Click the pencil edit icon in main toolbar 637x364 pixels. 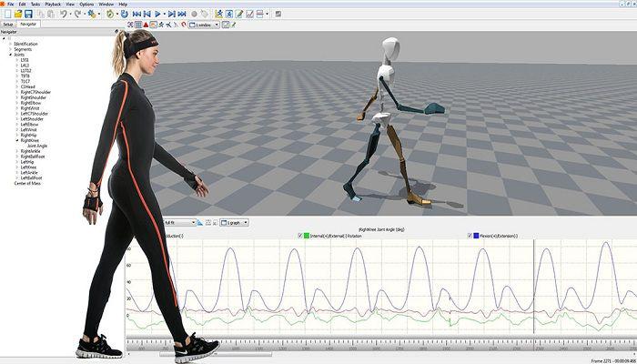(x=239, y=14)
